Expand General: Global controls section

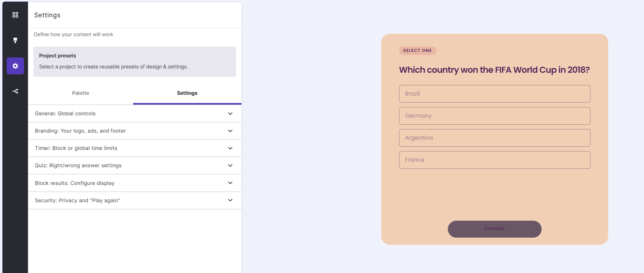pos(134,113)
